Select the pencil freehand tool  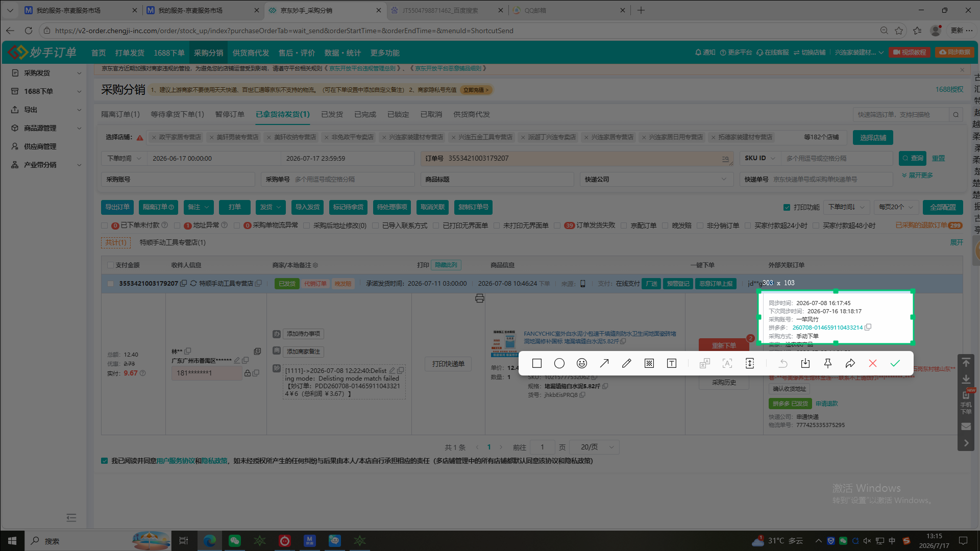[x=627, y=363]
